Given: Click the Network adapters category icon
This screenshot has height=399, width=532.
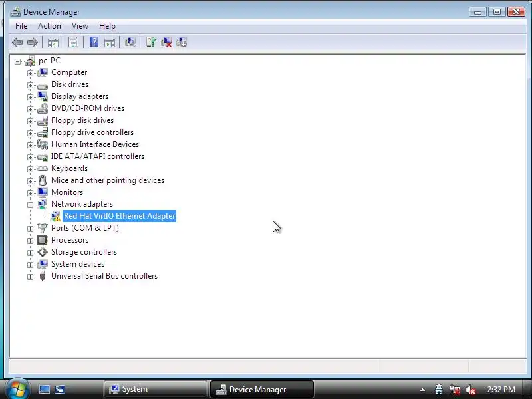Looking at the screenshot, I should point(43,204).
